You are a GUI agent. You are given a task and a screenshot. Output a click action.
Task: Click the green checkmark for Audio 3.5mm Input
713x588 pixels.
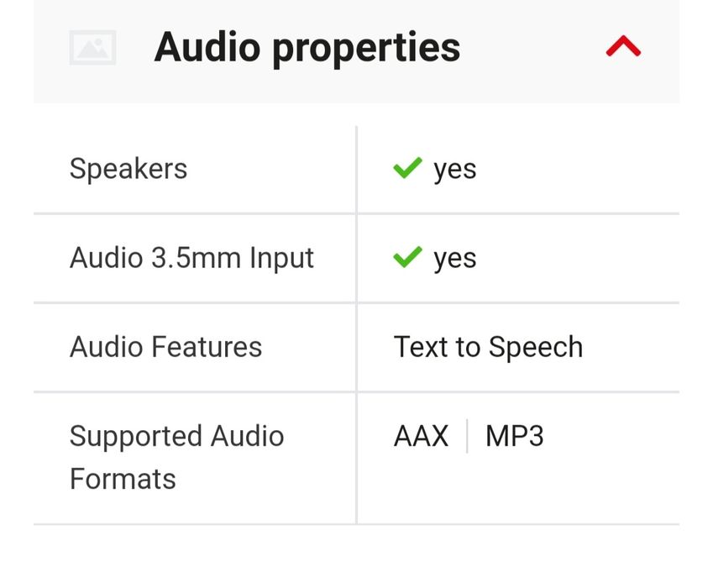[406, 257]
